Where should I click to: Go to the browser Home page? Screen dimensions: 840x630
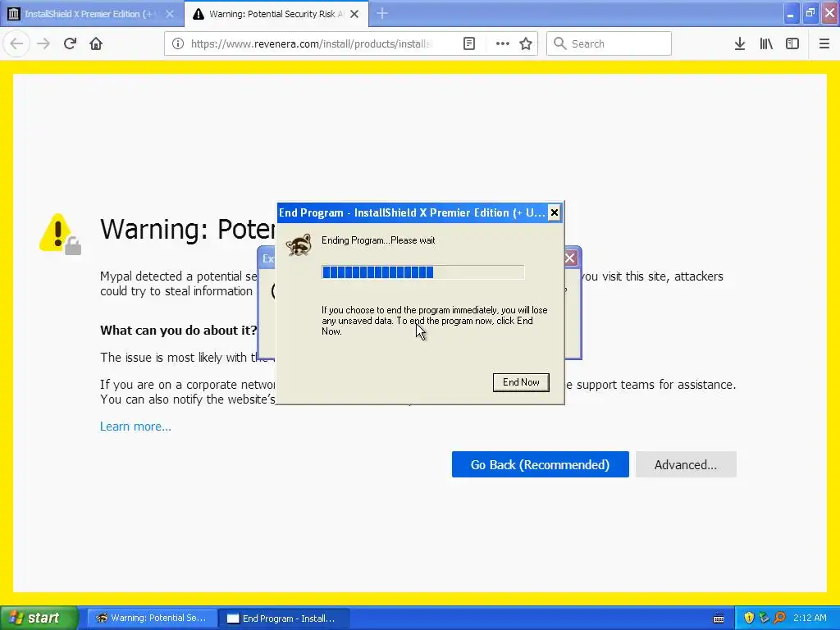pos(96,43)
